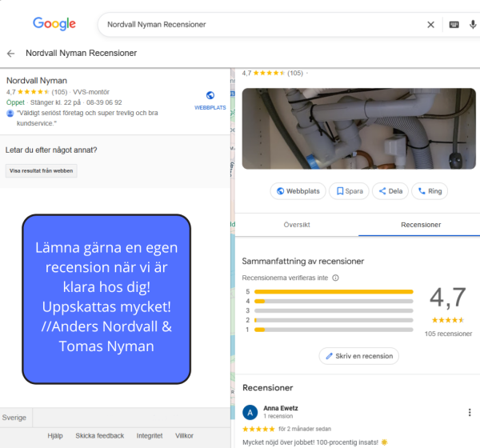Open the info icon next to 'Recensionerna verifieras inte'

coord(335,278)
